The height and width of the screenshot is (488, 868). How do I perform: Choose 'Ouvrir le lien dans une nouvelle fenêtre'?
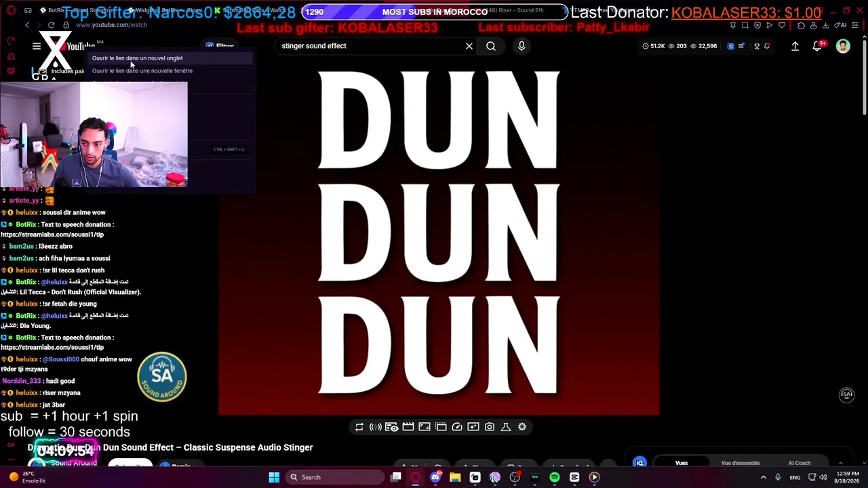[x=142, y=70]
